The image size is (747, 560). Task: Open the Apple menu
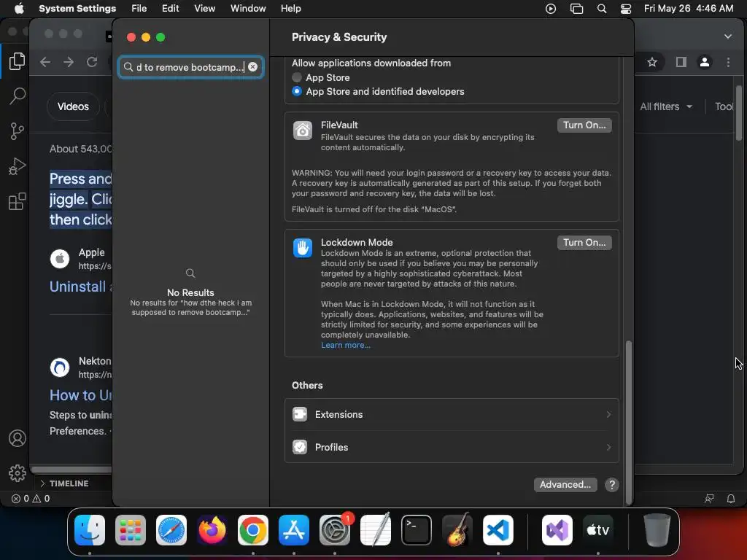point(19,9)
